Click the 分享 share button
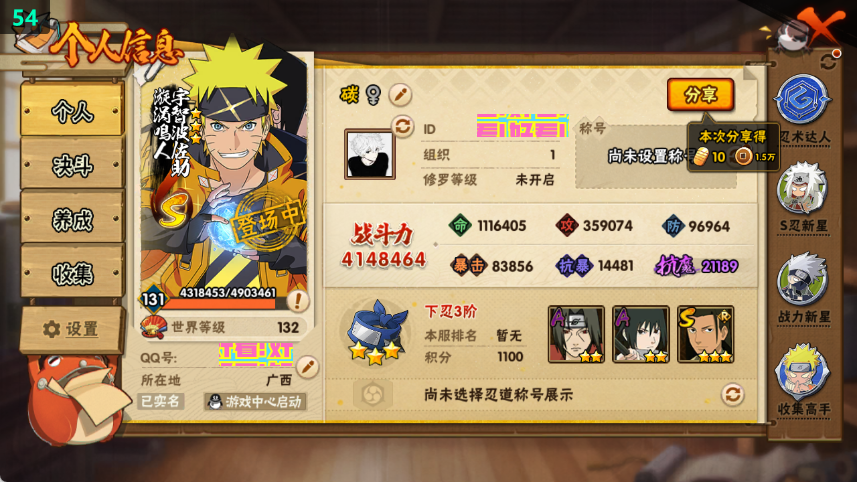857x482 pixels. pyautogui.click(x=700, y=95)
